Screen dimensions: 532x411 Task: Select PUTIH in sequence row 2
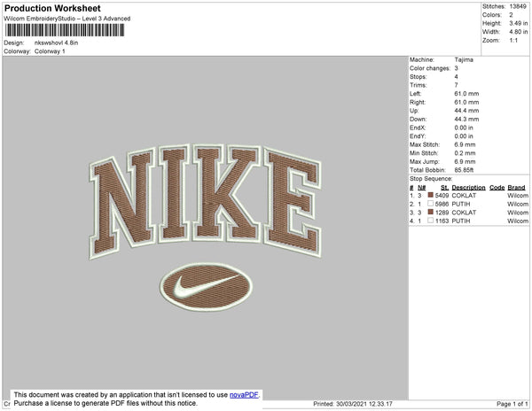(461, 204)
